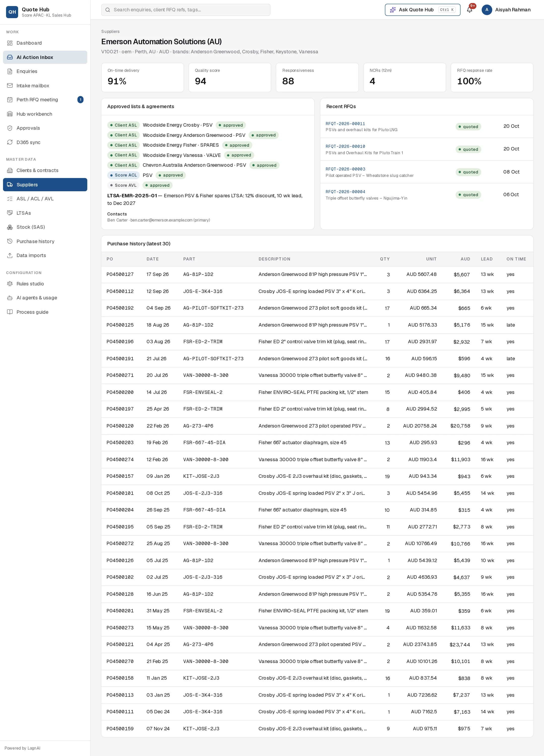The height and width of the screenshot is (756, 544).
Task: Open the Approvals shield icon
Action: [x=10, y=128]
